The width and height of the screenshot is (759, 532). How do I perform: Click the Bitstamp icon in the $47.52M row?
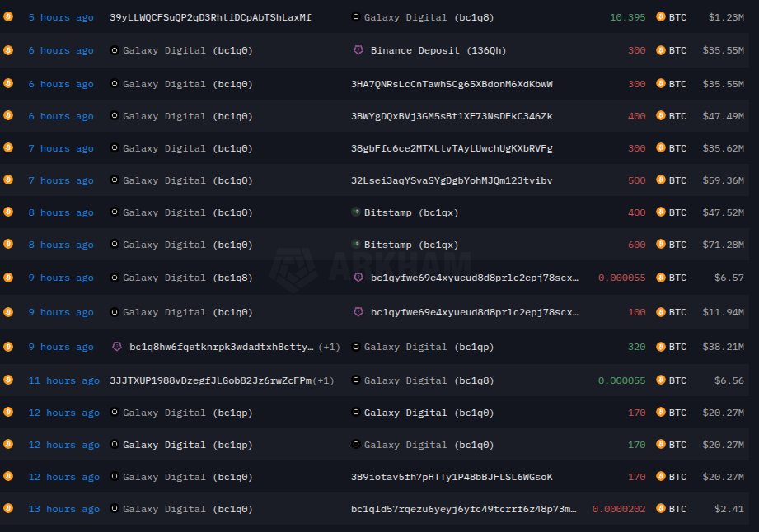[356, 212]
